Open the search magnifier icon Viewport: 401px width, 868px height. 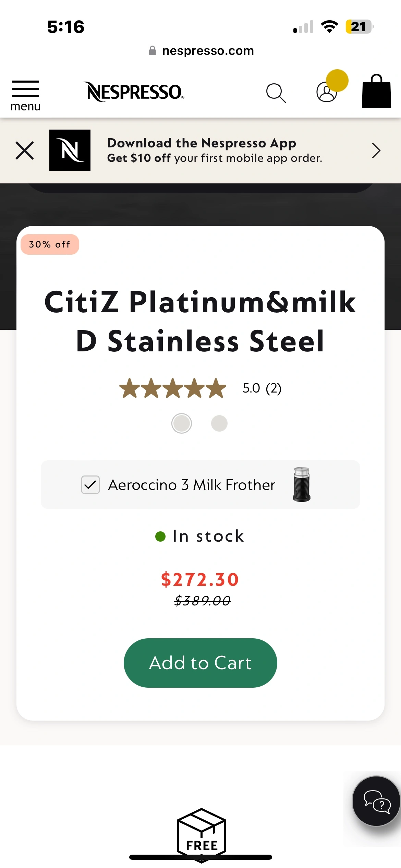tap(276, 93)
